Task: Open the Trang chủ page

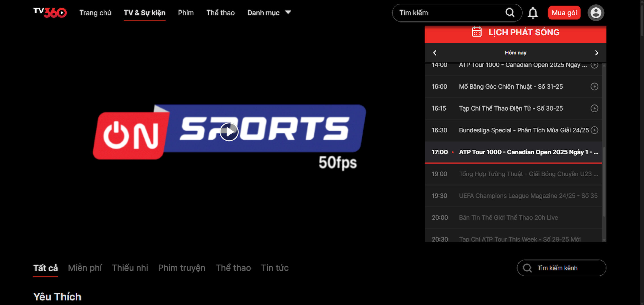Action: [95, 13]
